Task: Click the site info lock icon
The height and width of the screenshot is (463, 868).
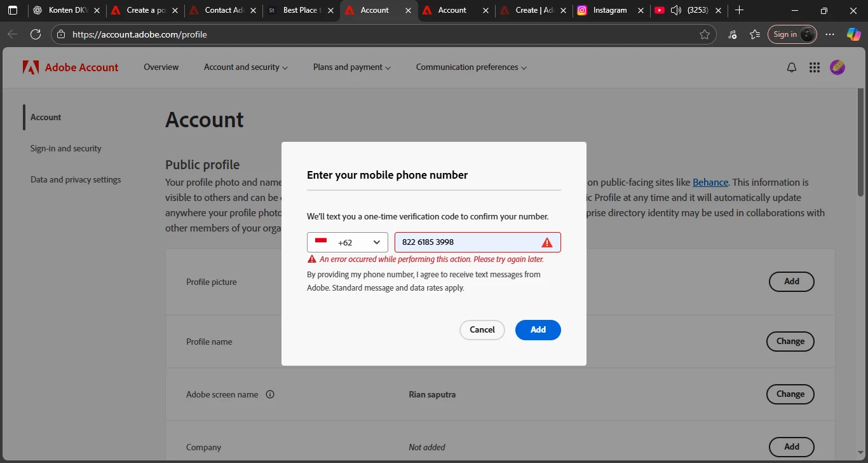Action: tap(60, 34)
